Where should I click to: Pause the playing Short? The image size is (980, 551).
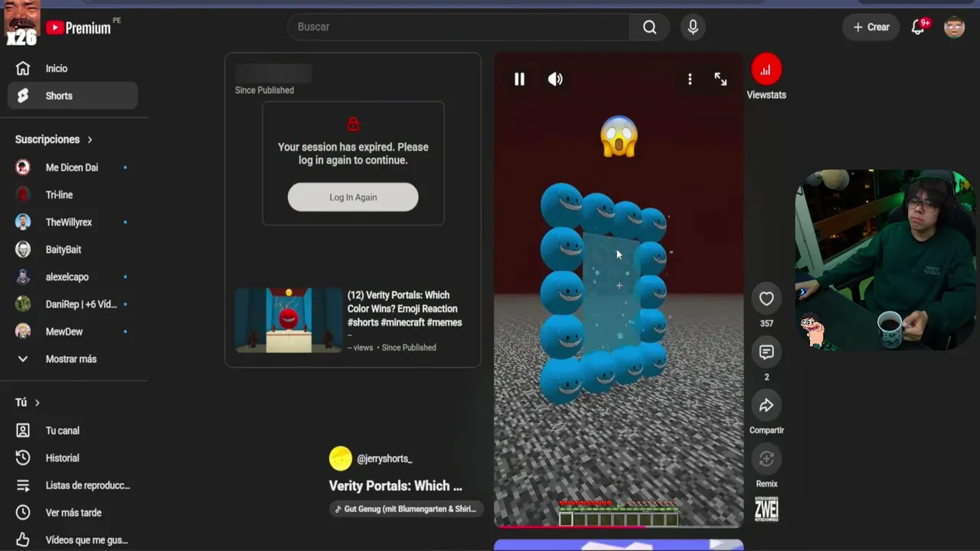click(519, 79)
